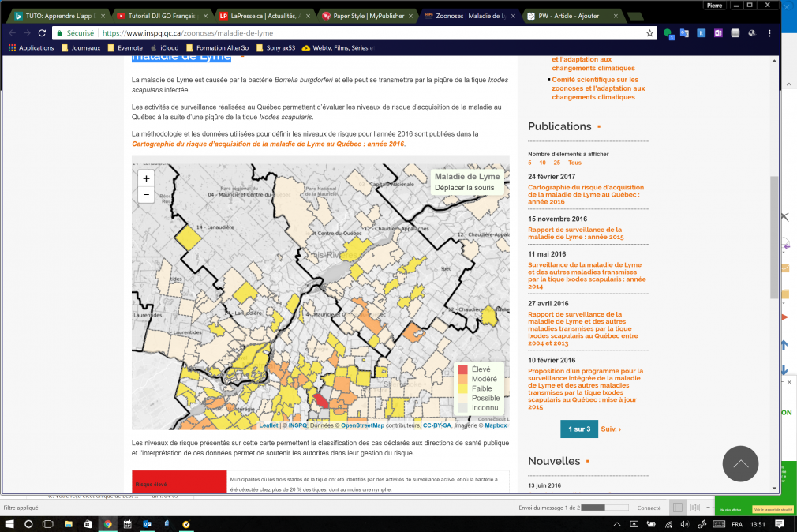Viewport: 797px width, 532px height.
Task: Open the network Wi-Fi tray icon
Action: point(669,524)
